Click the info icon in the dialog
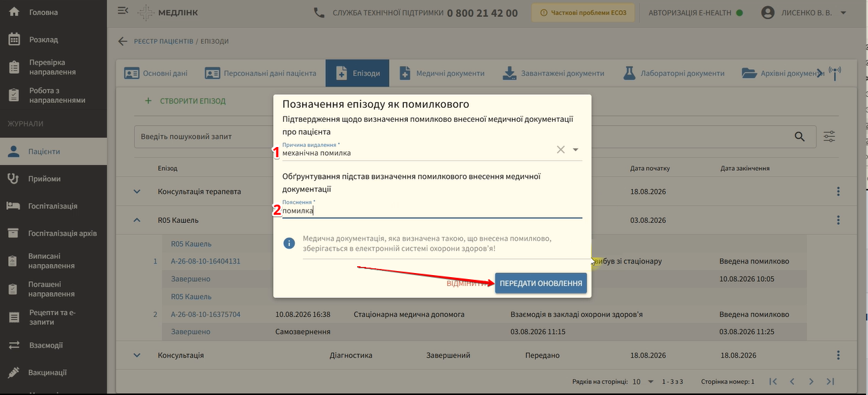This screenshot has width=868, height=395. 289,243
